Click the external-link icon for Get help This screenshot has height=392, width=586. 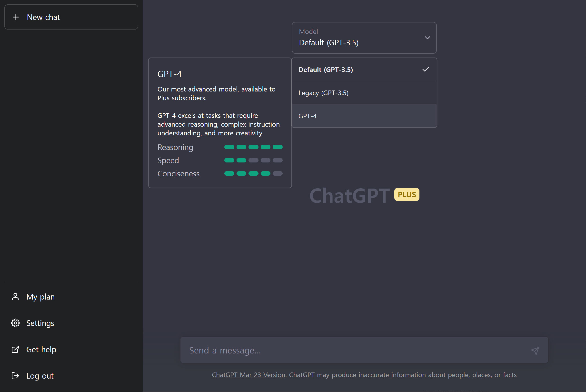coord(15,349)
